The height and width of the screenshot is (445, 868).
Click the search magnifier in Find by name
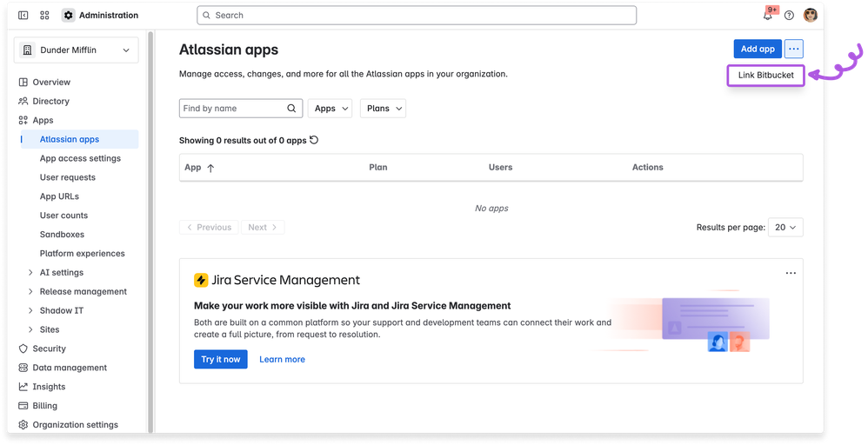(291, 109)
